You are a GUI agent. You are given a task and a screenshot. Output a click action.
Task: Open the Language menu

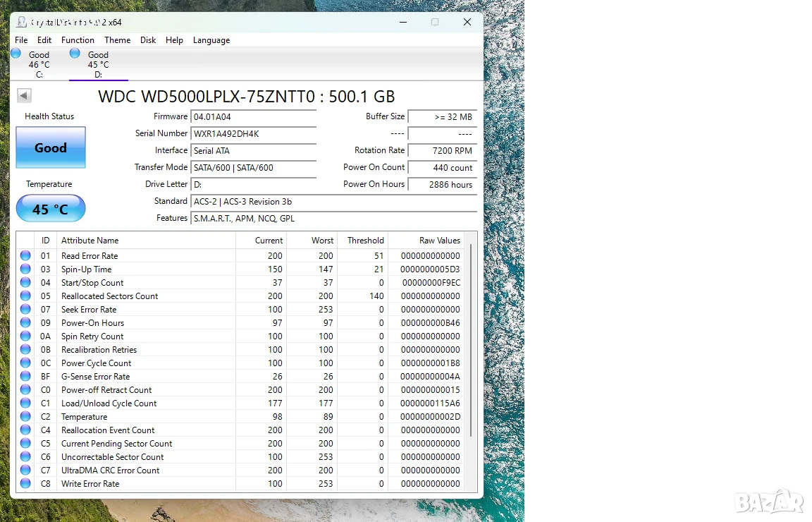click(x=211, y=40)
